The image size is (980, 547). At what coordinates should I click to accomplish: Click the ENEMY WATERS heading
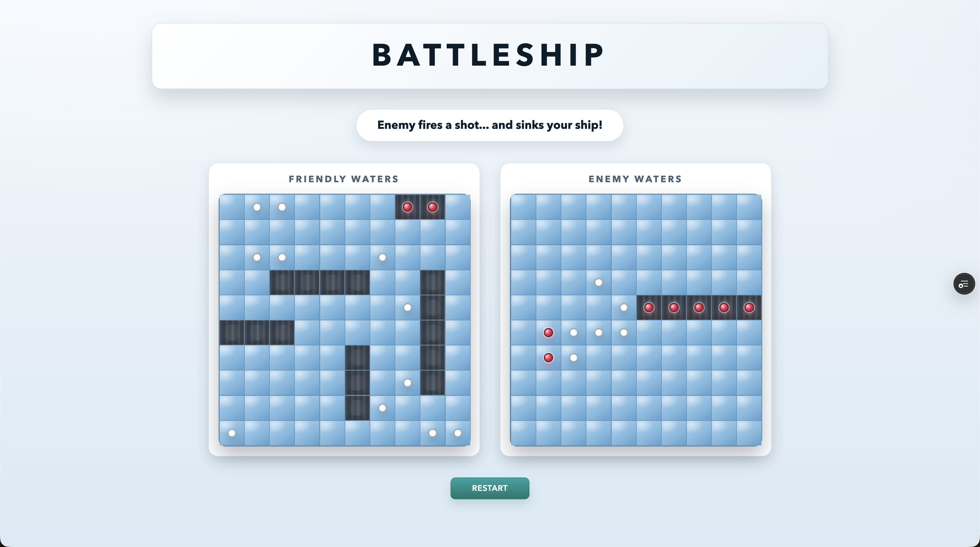[x=635, y=179]
